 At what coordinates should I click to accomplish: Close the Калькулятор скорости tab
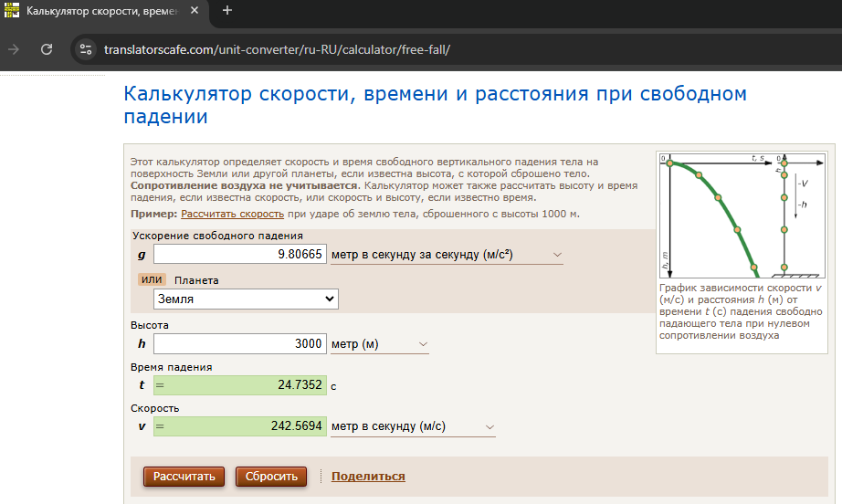click(x=195, y=10)
